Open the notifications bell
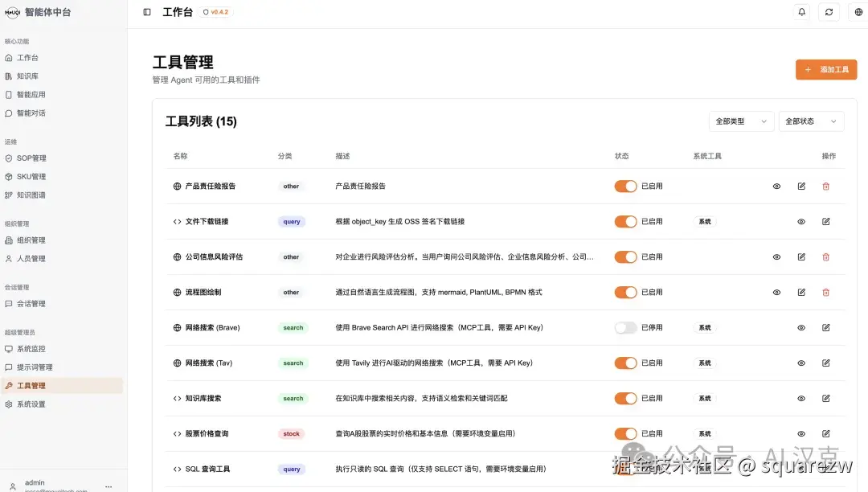The image size is (868, 492). pos(801,12)
